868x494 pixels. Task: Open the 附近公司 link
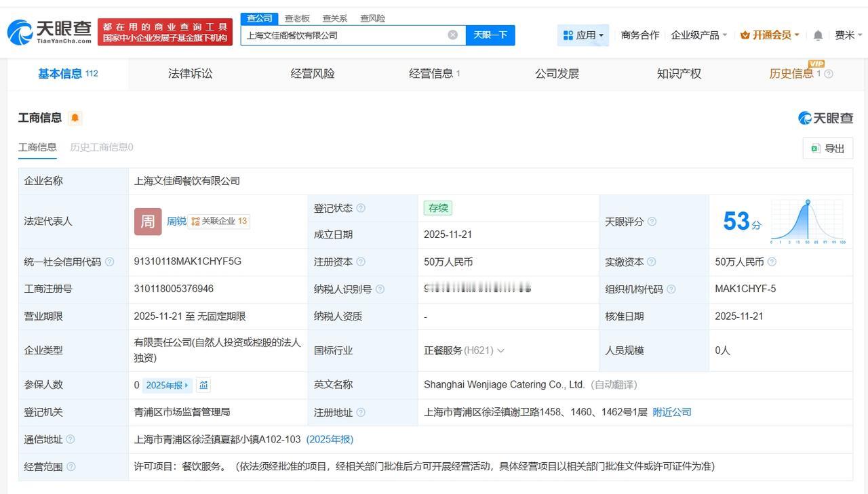coord(672,412)
